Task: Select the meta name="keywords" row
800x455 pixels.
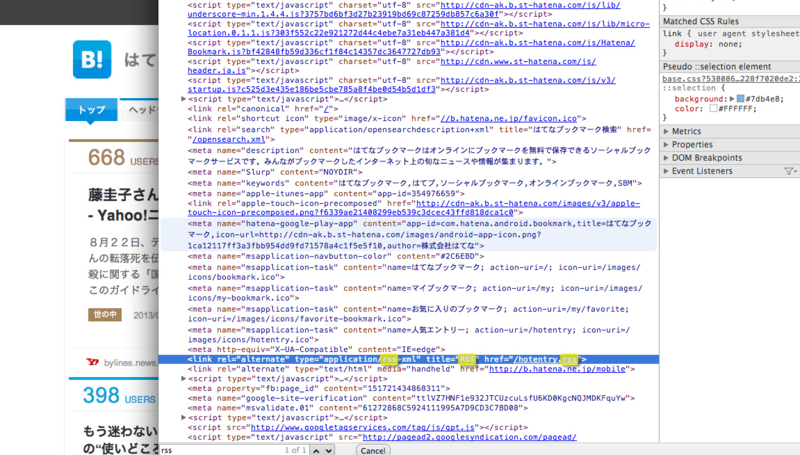Action: (x=415, y=183)
